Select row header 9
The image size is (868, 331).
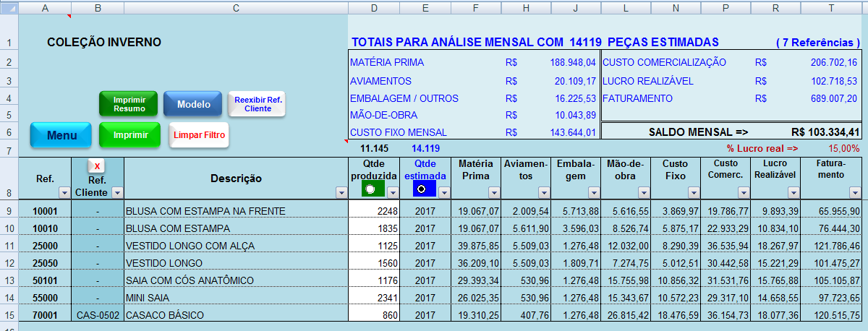[x=9, y=211]
